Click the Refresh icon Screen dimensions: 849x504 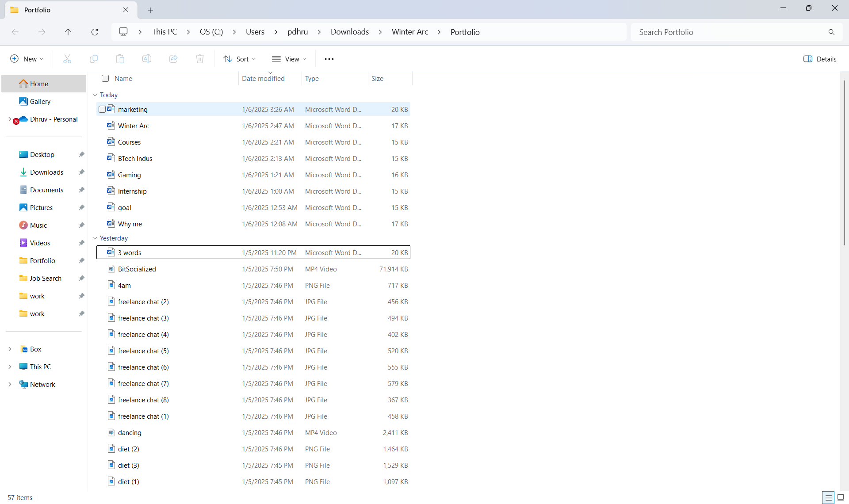coord(95,32)
